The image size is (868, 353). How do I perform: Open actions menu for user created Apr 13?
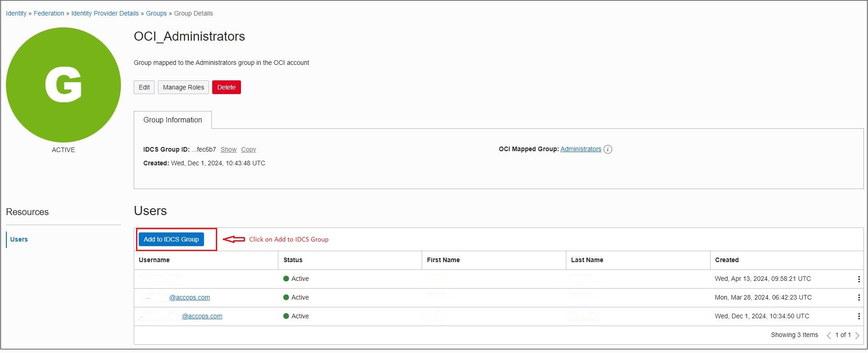(x=858, y=279)
